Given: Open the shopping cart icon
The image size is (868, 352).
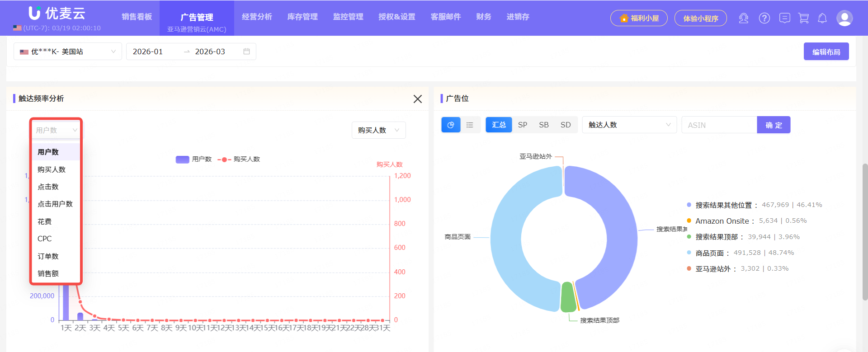Looking at the screenshot, I should pos(803,18).
